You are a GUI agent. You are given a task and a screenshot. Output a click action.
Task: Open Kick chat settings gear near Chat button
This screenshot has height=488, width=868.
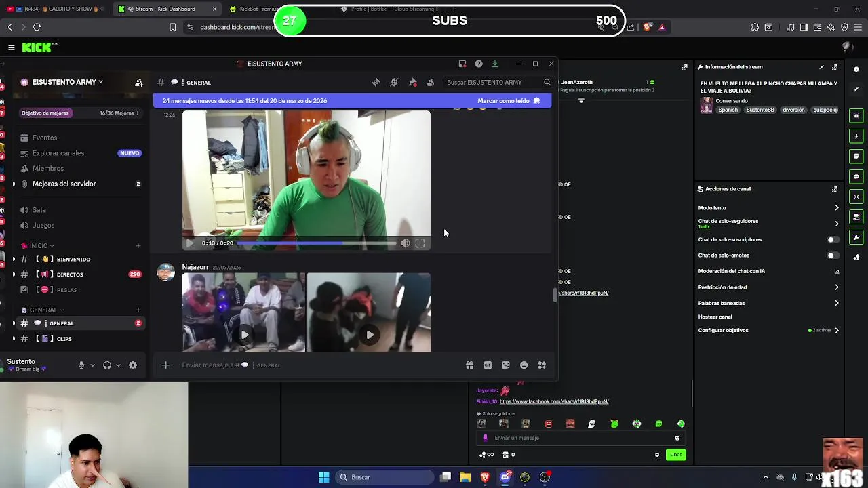click(656, 455)
